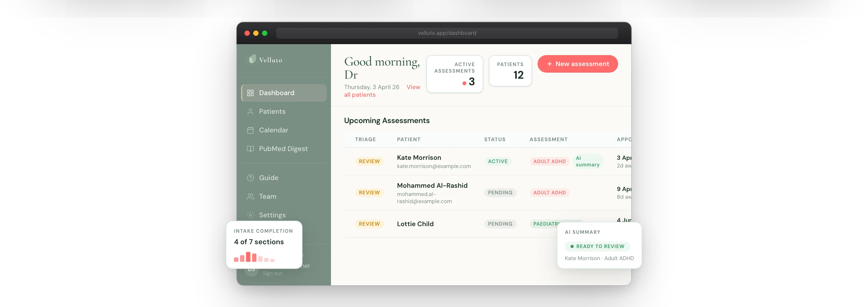Click Kate Morrison · Adult ADHD summary text
The image size is (868, 307).
(599, 258)
